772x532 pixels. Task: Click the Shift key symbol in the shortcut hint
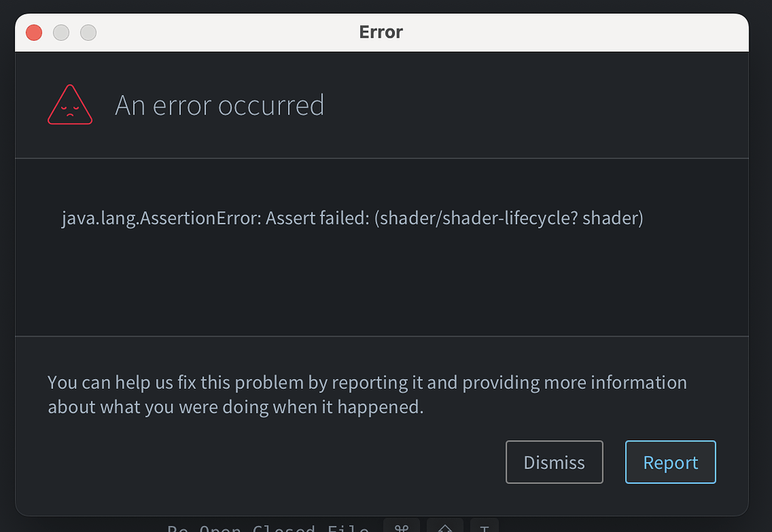click(x=445, y=527)
